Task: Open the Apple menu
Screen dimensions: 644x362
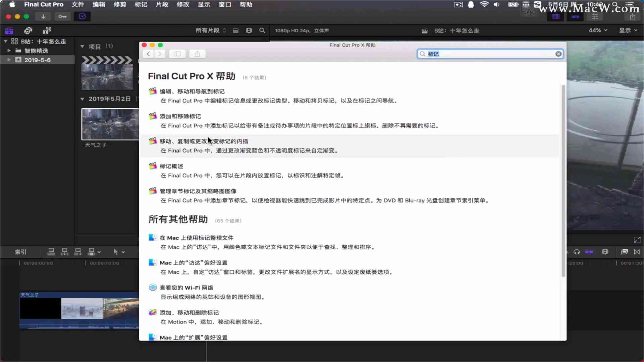Action: pyautogui.click(x=12, y=4)
